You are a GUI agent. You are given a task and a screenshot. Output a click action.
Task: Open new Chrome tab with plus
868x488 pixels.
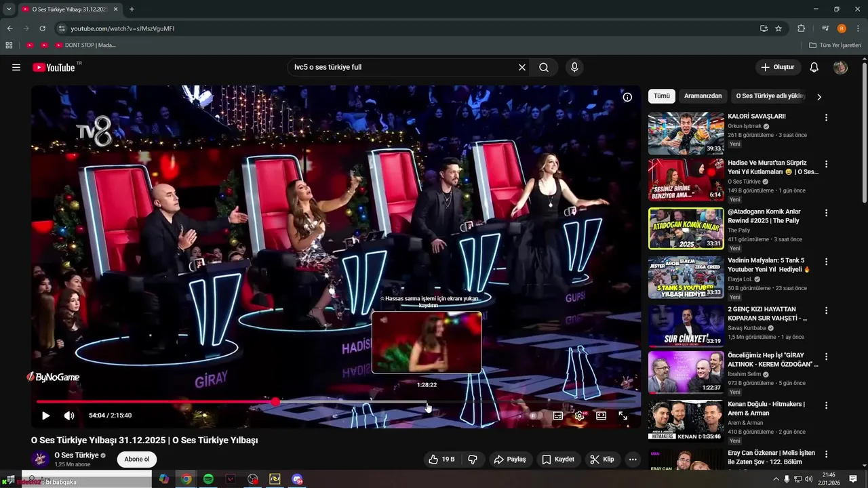click(x=132, y=9)
